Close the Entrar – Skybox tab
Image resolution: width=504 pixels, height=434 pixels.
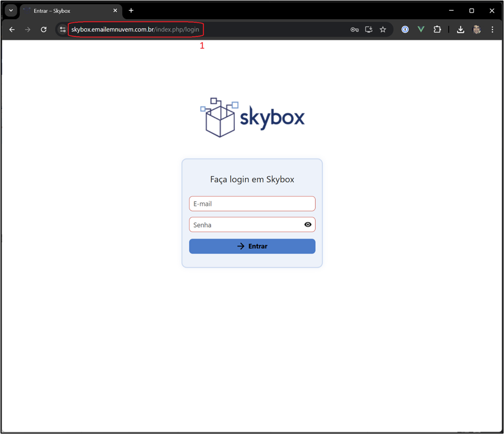(x=115, y=11)
